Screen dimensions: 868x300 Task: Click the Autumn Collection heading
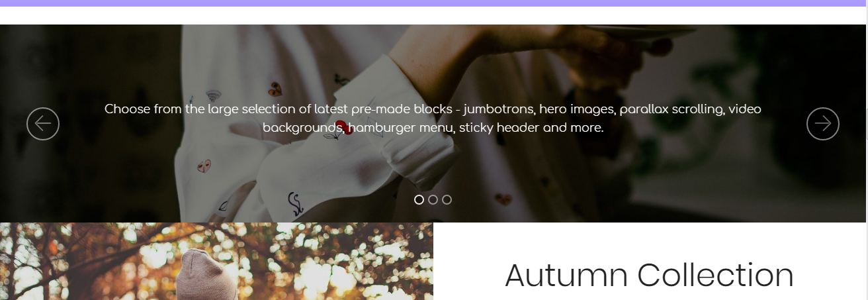pyautogui.click(x=649, y=275)
